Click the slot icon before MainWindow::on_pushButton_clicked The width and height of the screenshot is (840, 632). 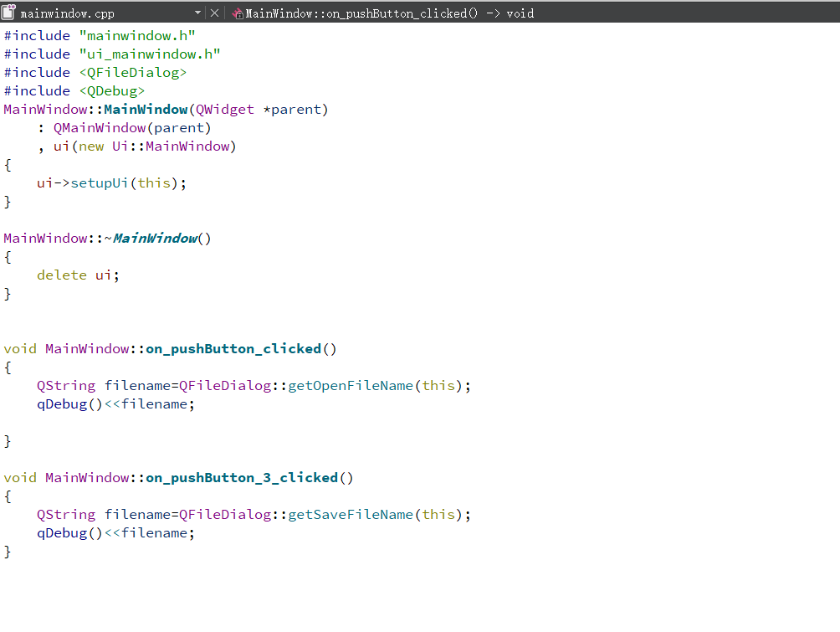point(238,13)
